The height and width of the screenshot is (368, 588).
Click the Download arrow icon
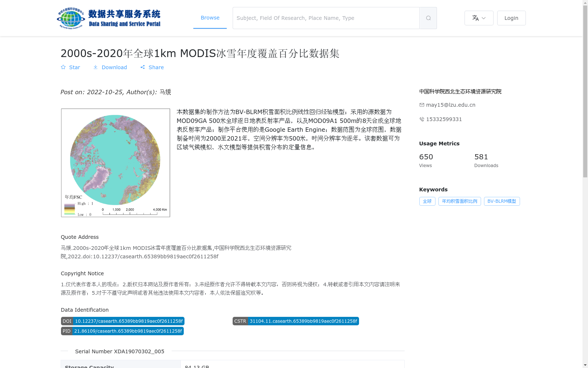(x=96, y=67)
